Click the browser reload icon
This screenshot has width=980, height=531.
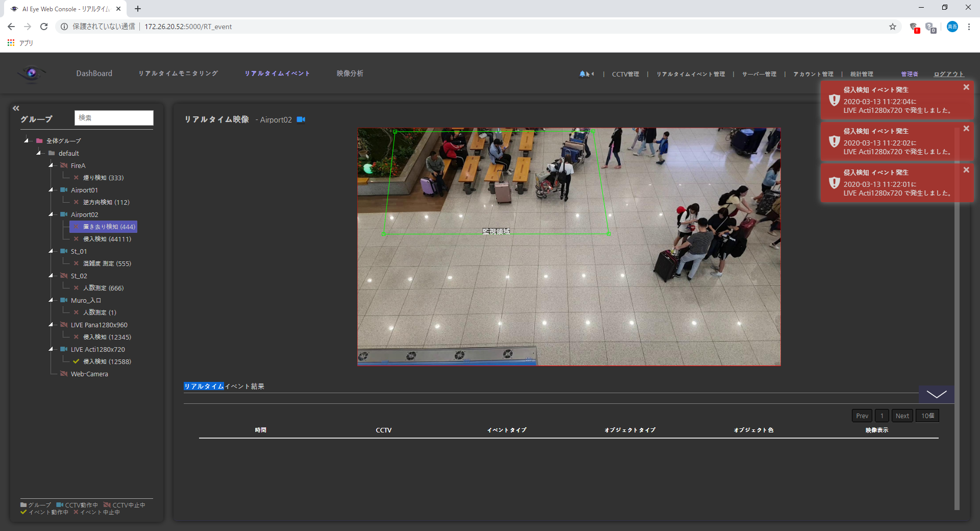point(44,27)
